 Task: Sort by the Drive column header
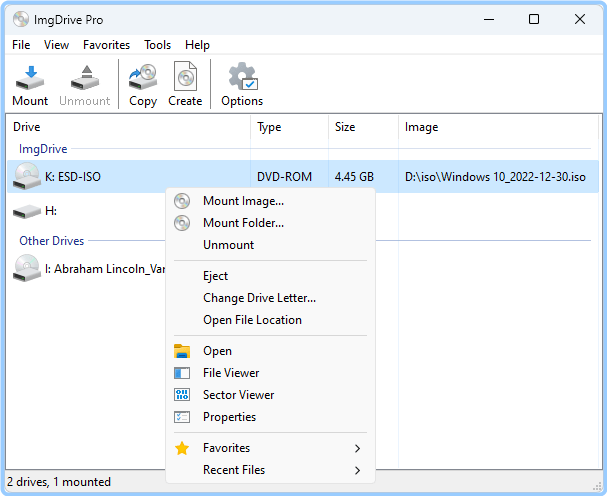(x=27, y=127)
